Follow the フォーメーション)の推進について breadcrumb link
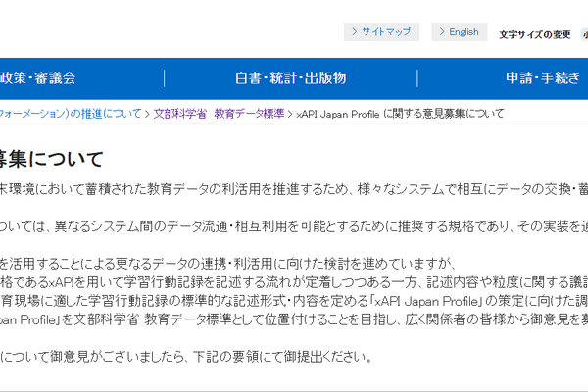The width and height of the screenshot is (588, 392). (x=71, y=114)
